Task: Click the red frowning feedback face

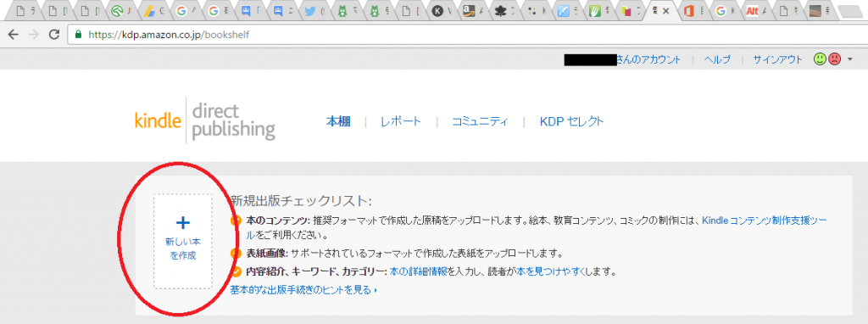Action: 834,59
